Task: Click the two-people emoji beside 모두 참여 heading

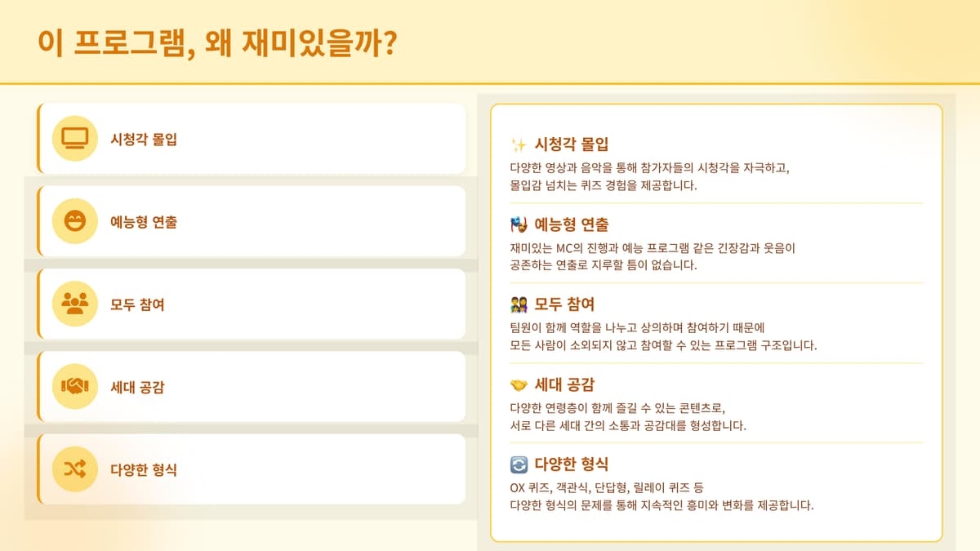Action: click(x=518, y=305)
